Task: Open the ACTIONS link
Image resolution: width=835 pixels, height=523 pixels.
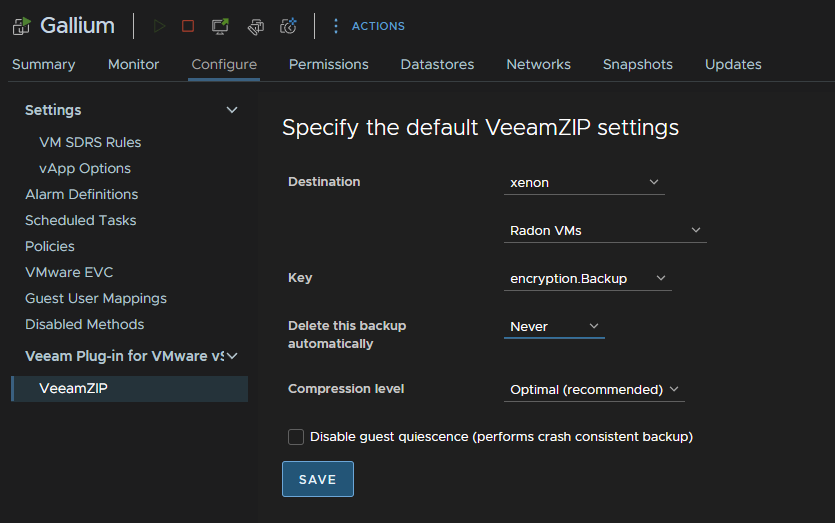Action: click(x=378, y=26)
